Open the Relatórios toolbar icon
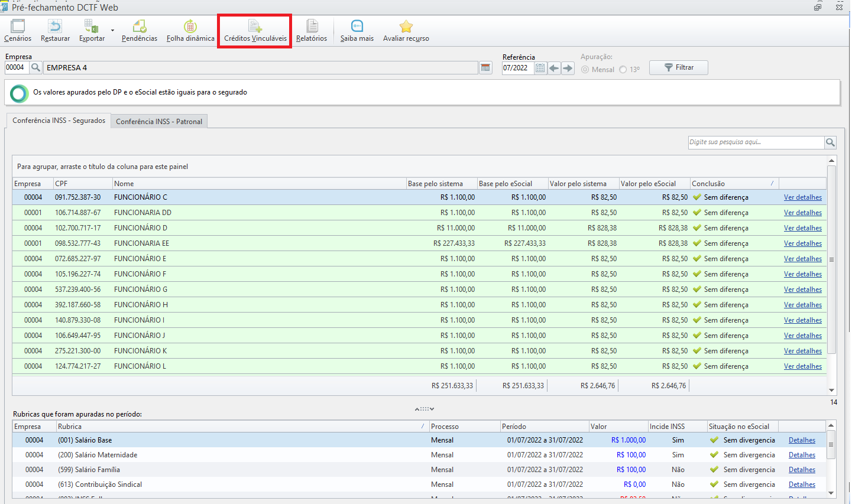 pos(312,30)
